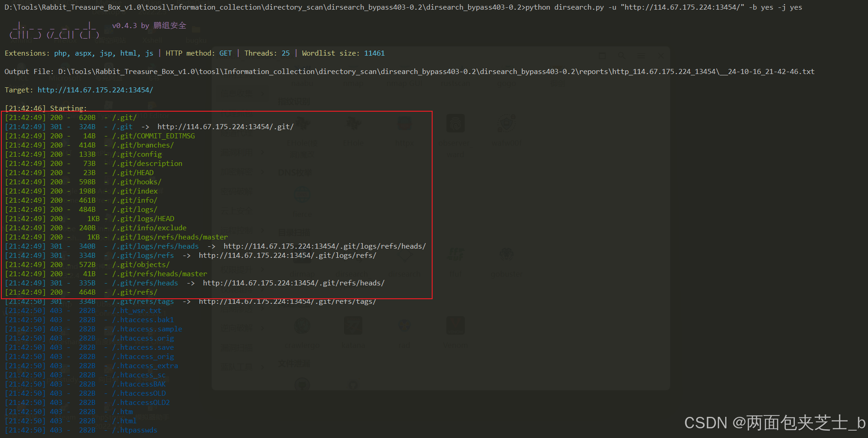Expand the 蓝队工具 sidebar category
868x438 pixels.
point(236,366)
